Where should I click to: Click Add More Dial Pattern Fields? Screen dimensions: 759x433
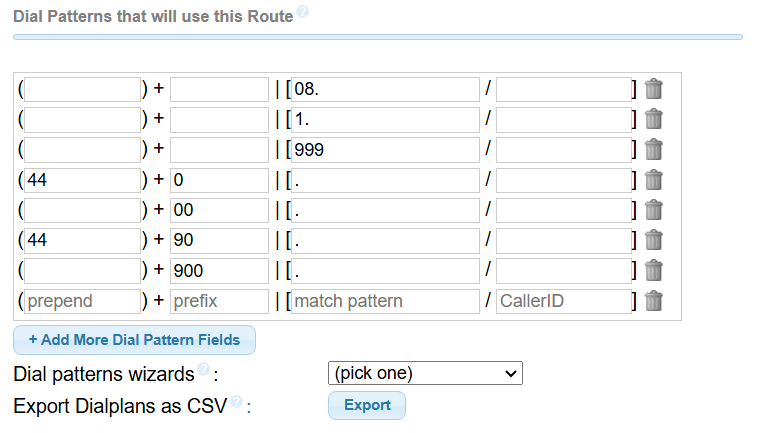click(134, 340)
